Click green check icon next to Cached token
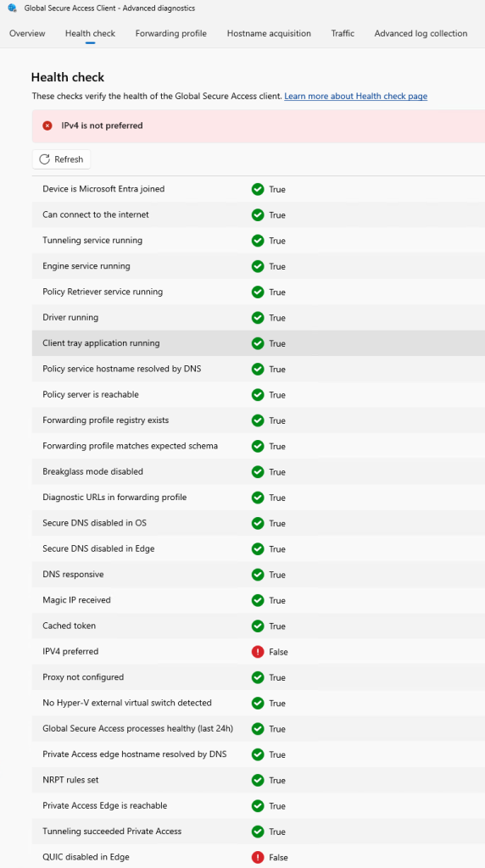The height and width of the screenshot is (868, 485). (258, 626)
